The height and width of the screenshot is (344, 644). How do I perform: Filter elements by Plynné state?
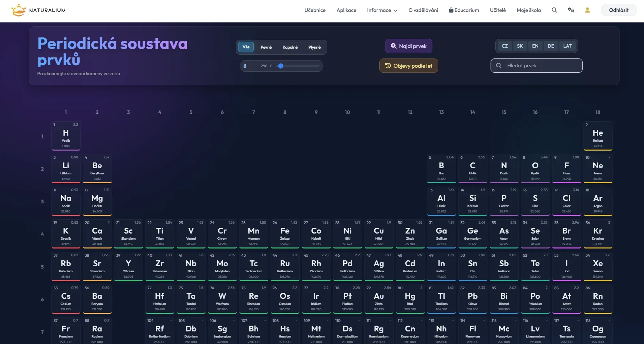(314, 47)
